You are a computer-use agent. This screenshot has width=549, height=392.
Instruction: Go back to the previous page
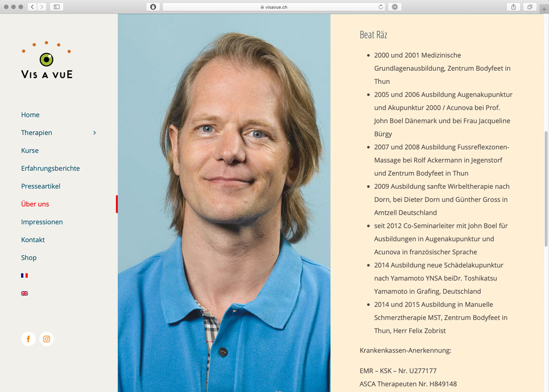32,7
